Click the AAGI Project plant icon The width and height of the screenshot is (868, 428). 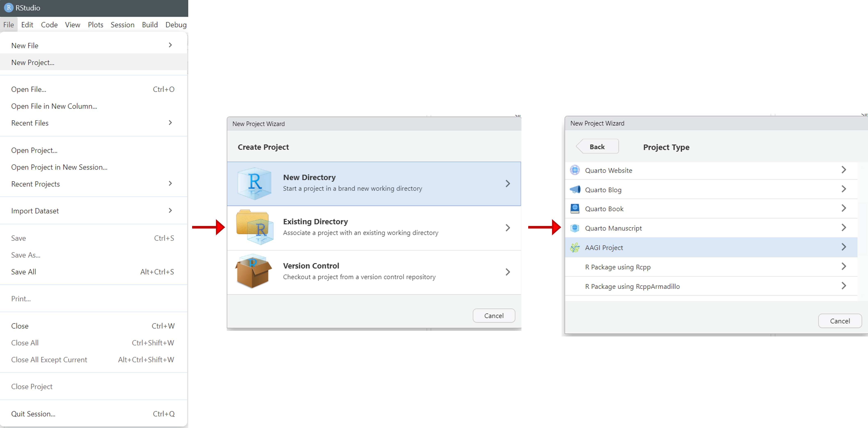click(575, 248)
